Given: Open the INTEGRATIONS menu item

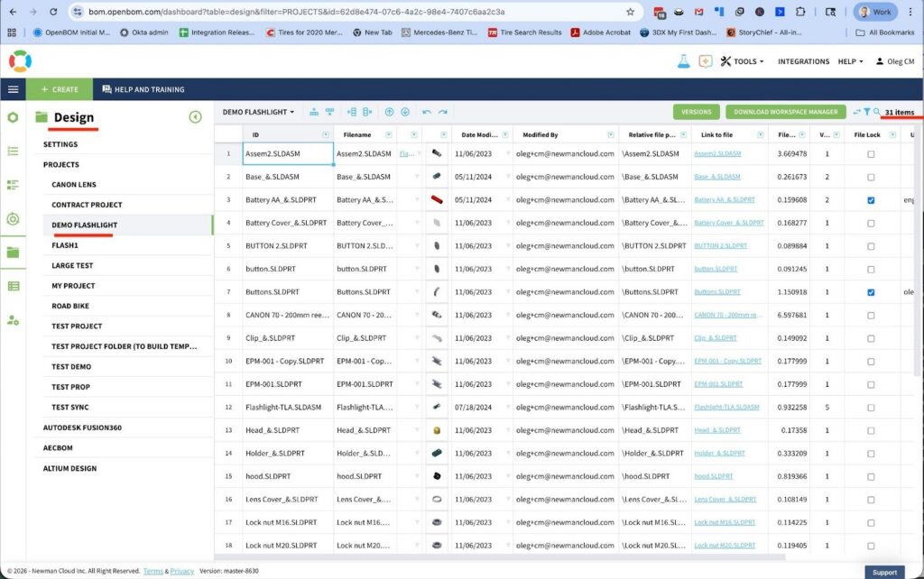Looking at the screenshot, I should [803, 61].
